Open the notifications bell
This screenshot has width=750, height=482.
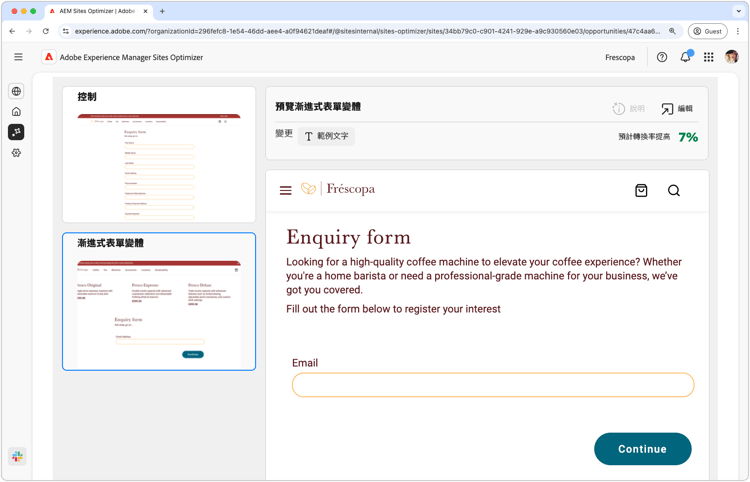pos(686,57)
